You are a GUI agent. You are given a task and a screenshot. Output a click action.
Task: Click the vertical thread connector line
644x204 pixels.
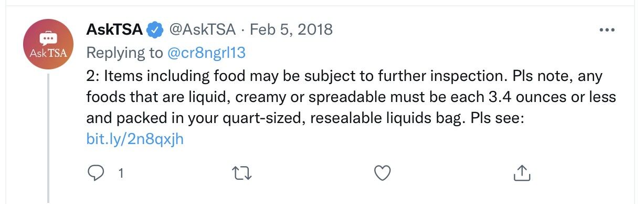(48, 139)
